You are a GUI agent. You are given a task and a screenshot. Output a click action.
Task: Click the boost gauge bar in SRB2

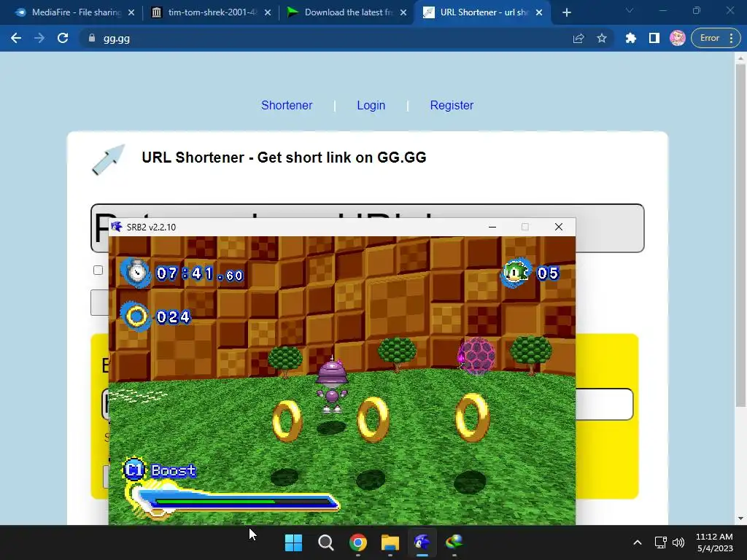tap(233, 501)
